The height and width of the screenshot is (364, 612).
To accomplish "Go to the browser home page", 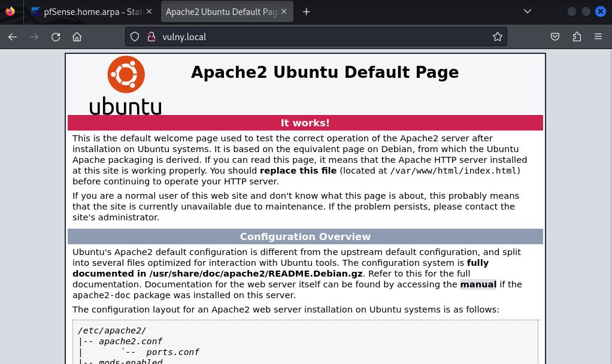I will pos(77,37).
